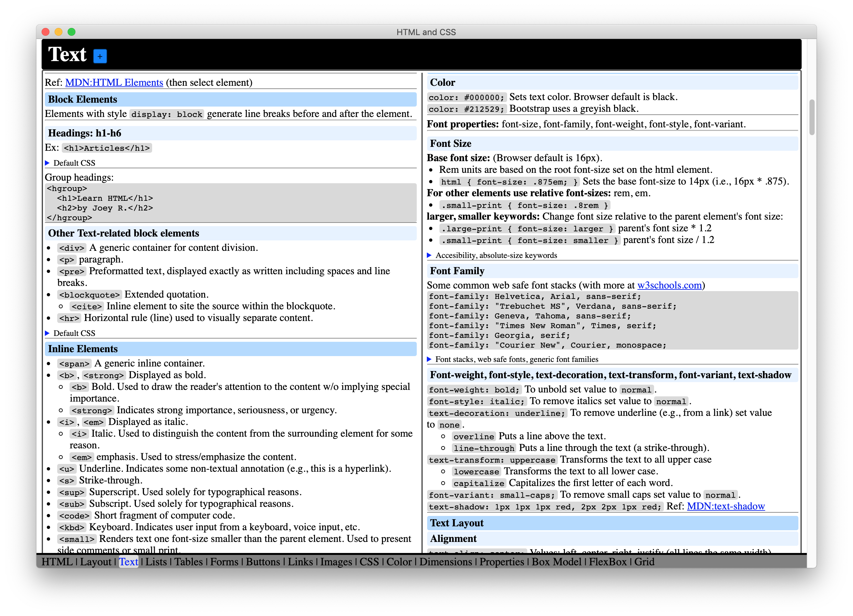853x616 pixels.
Task: Open the MDN:HTML Elements link
Action: click(x=114, y=82)
